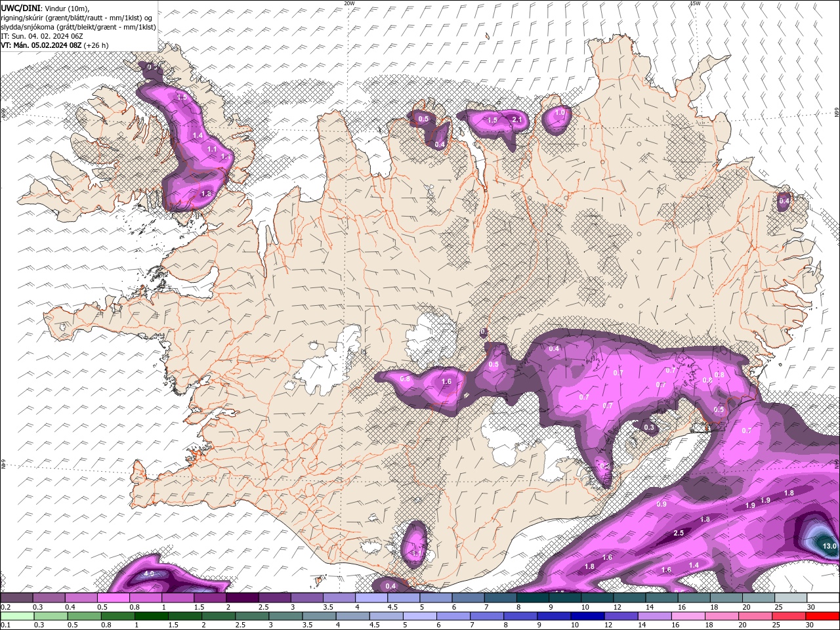Viewport: 840px width, 630px height.
Task: Click upper legend row swatch labeled 20
Action: coord(759,598)
